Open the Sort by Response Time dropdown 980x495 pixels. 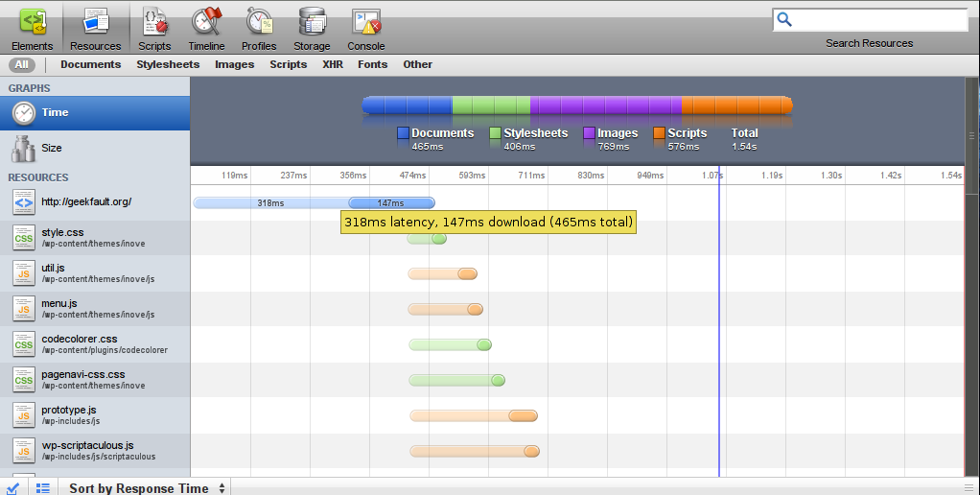(x=147, y=488)
